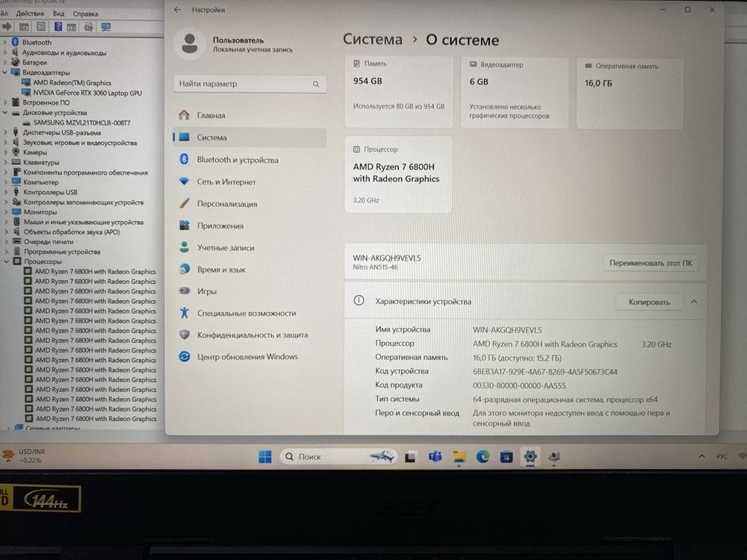The height and width of the screenshot is (560, 747).
Task: Open the Справка menu in Device Manager
Action: click(x=85, y=13)
